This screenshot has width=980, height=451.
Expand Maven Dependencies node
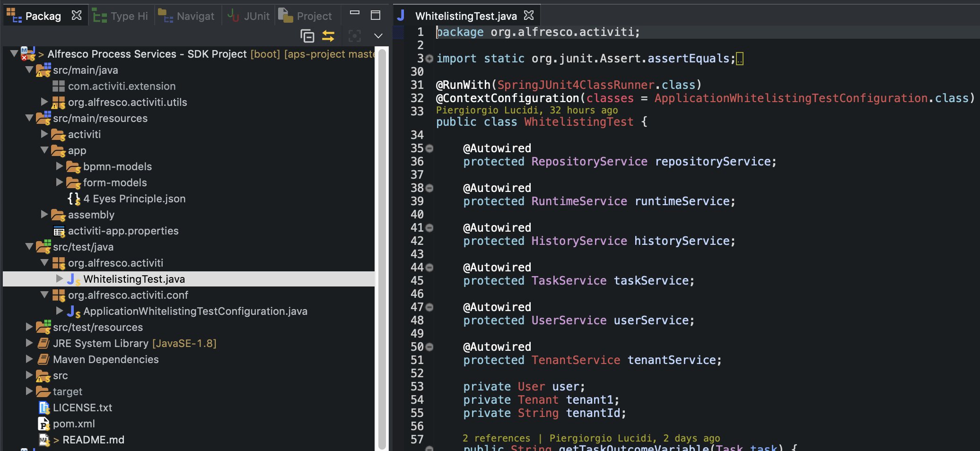29,359
